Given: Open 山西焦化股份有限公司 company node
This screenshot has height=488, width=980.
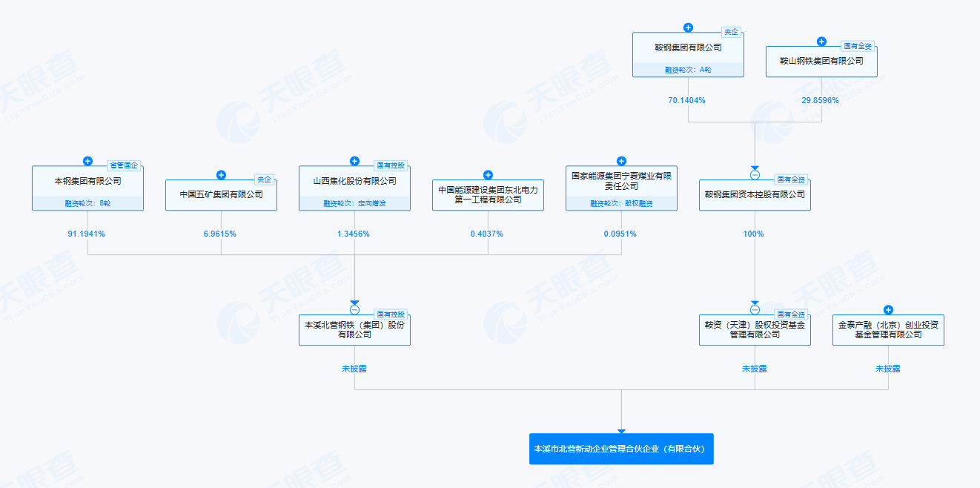Looking at the screenshot, I should (x=354, y=188).
